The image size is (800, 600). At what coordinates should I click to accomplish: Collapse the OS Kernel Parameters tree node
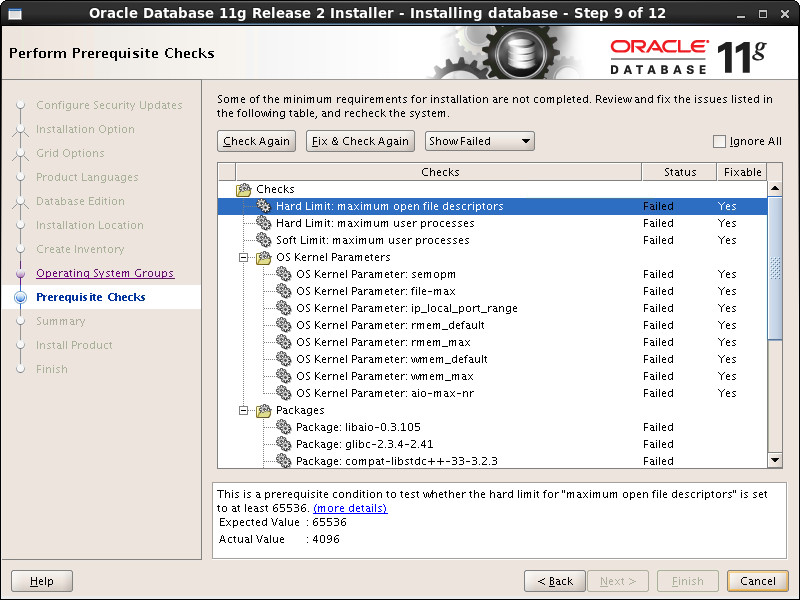point(244,258)
